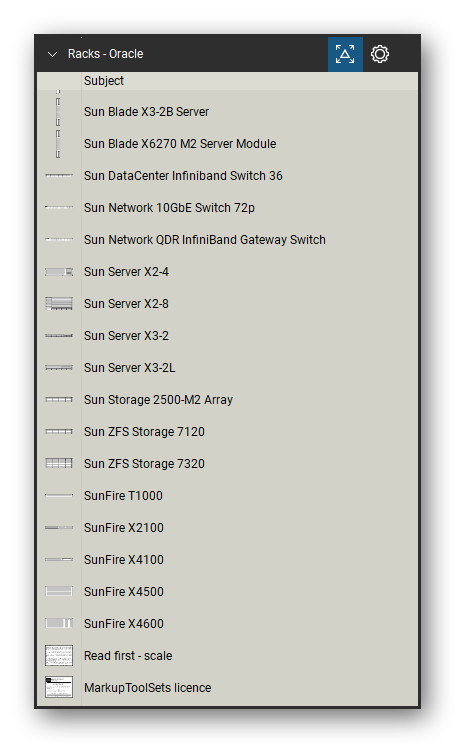The width and height of the screenshot is (455, 743).
Task: Select the Sun Blade X3-2B Server thumbnail
Action: pyautogui.click(x=58, y=112)
